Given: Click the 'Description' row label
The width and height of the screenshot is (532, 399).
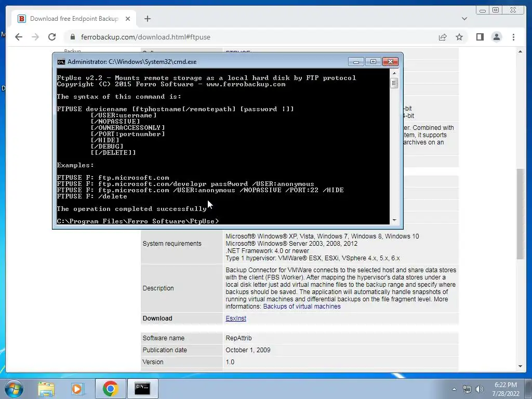Looking at the screenshot, I should [158, 288].
